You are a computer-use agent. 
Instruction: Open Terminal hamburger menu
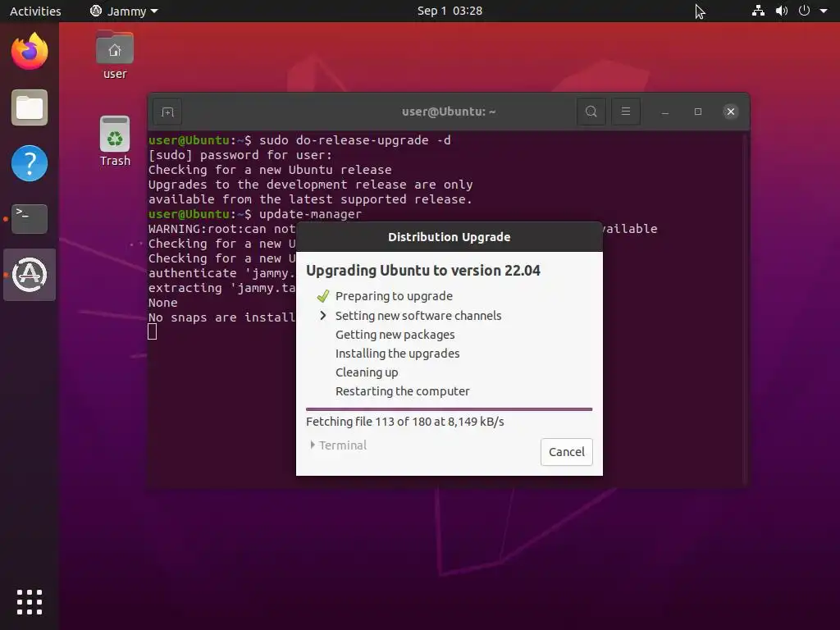[626, 112]
